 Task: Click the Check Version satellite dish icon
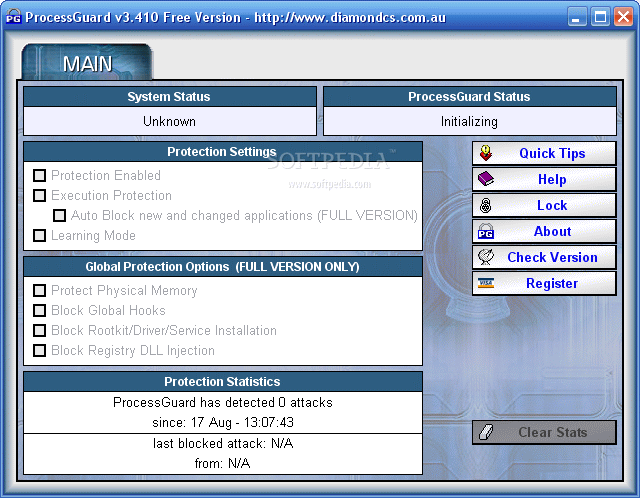(486, 257)
